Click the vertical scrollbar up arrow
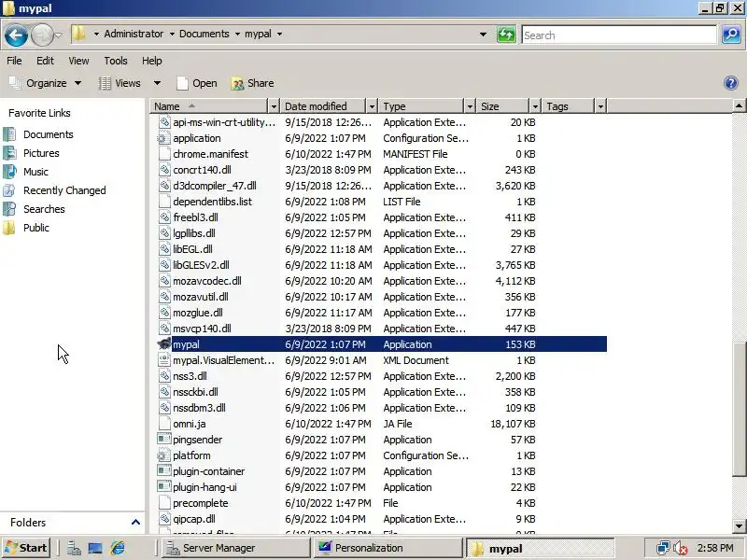The height and width of the screenshot is (560, 747). (739, 105)
